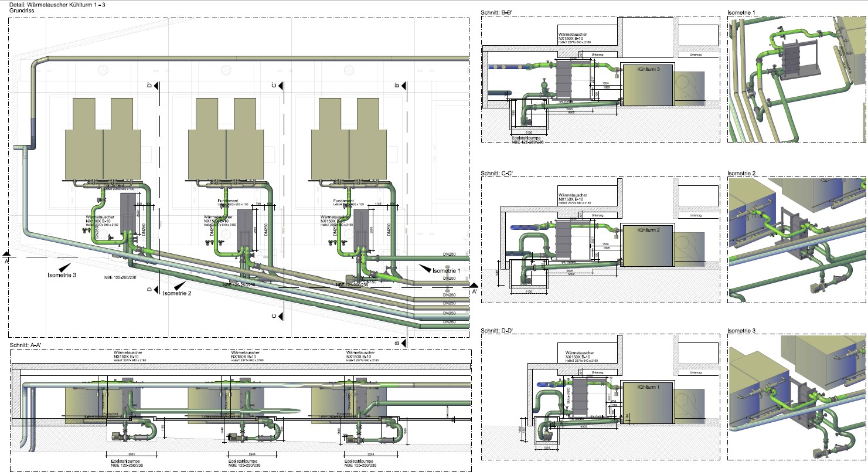Open the Isometrie 1 rendered view

click(796, 79)
